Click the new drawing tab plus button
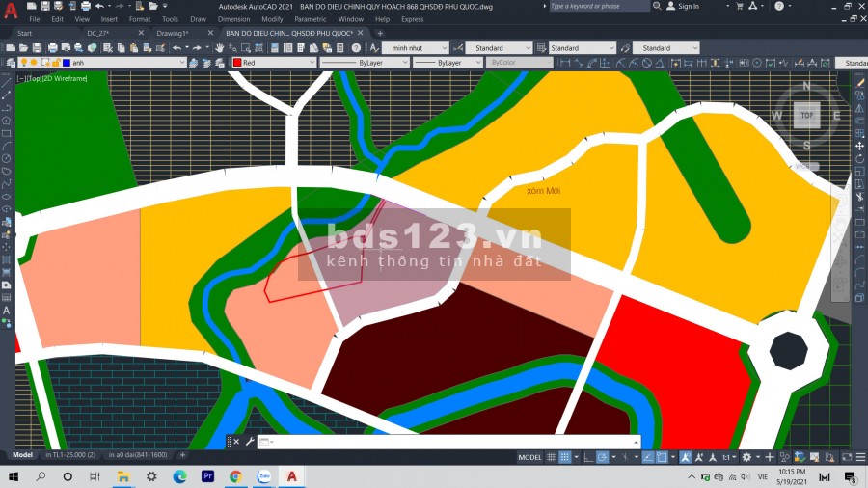Viewport: 868px width, 488px height. pos(380,33)
